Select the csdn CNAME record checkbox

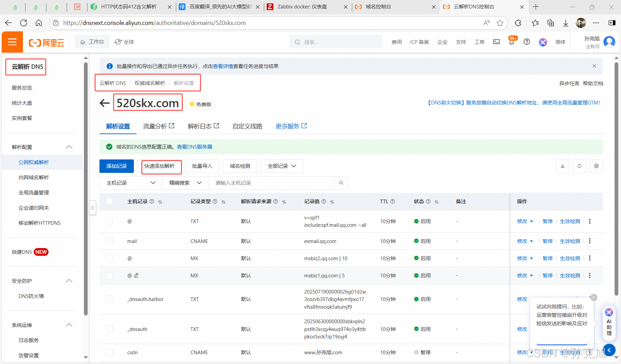(110, 352)
